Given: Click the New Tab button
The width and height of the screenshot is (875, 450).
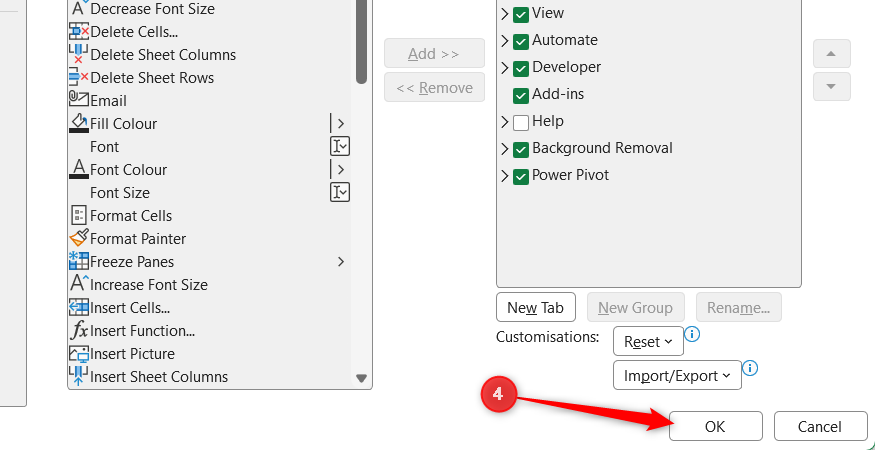Looking at the screenshot, I should tap(535, 307).
